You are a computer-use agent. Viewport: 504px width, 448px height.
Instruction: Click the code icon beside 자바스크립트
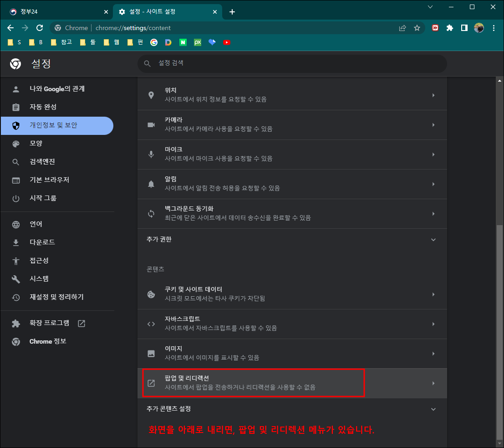(x=151, y=324)
